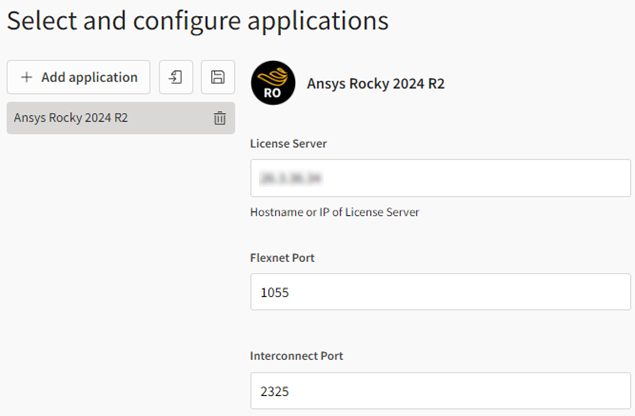Click the Flexnet Port field label
635x416 pixels.
283,258
